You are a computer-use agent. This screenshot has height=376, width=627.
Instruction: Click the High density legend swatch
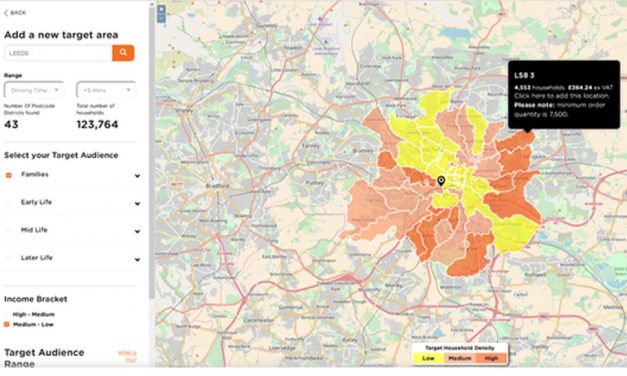(491, 358)
